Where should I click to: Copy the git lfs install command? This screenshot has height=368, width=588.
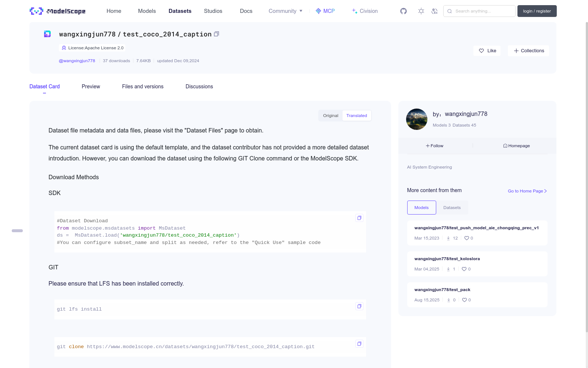[x=359, y=306]
